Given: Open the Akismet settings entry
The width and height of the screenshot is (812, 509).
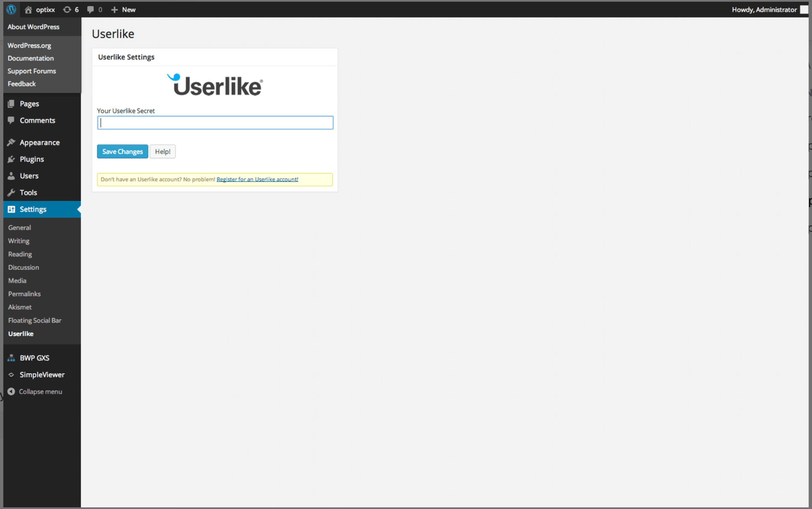Looking at the screenshot, I should (20, 307).
